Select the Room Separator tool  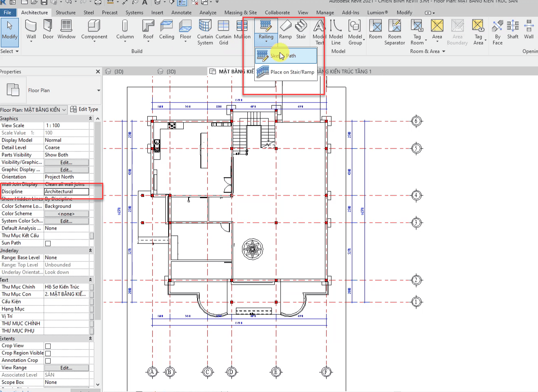point(395,32)
